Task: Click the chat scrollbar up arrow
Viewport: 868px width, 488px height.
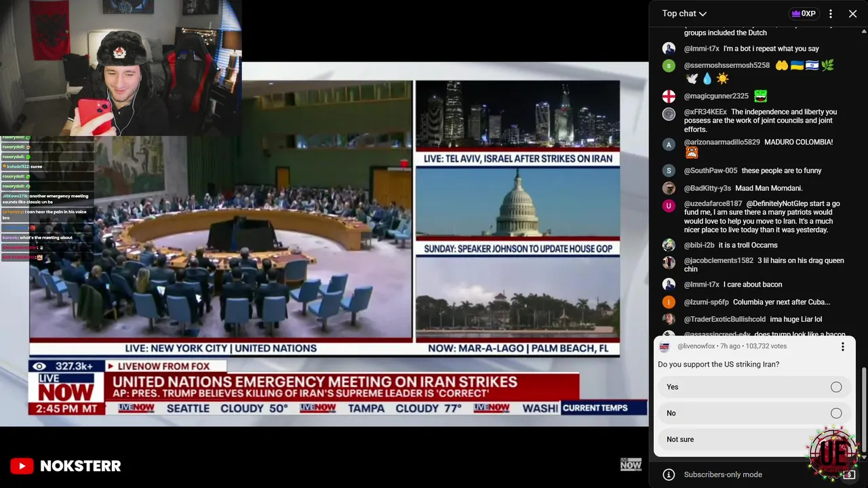Action: (x=864, y=30)
